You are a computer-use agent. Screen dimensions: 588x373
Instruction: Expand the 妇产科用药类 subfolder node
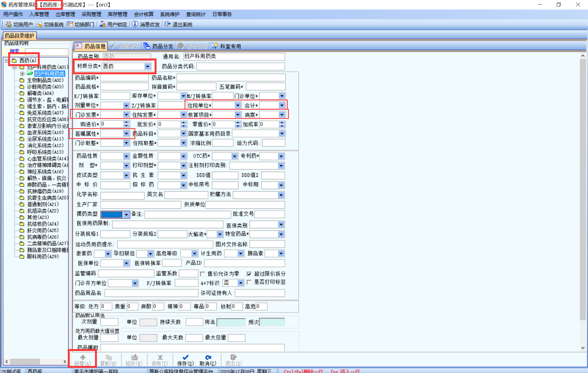pos(22,74)
